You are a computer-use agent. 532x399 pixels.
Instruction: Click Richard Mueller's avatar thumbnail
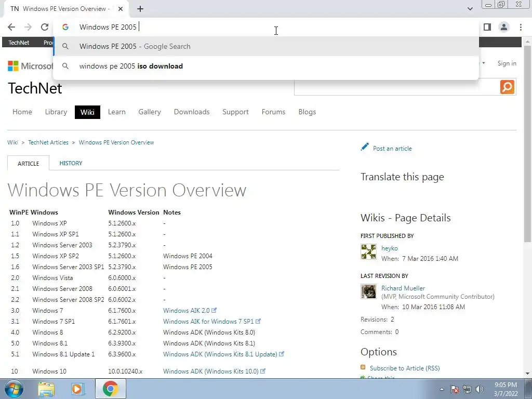[x=368, y=291]
